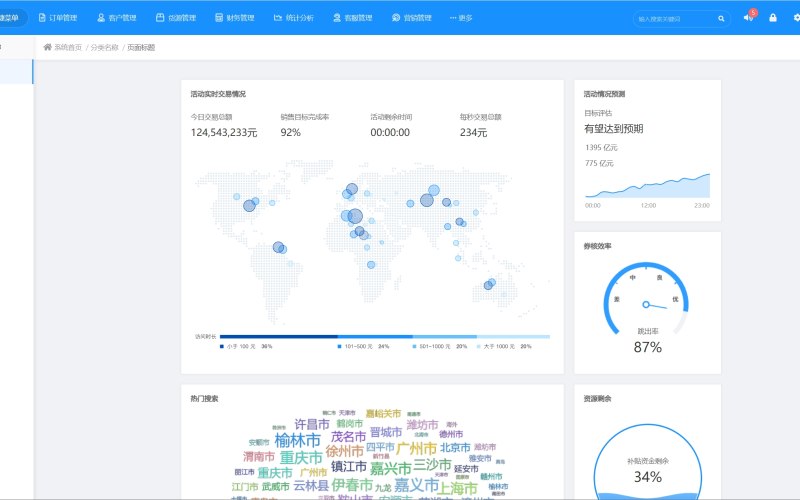Open 统计分析 in the top navigation
This screenshot has width=800, height=500.
click(294, 18)
